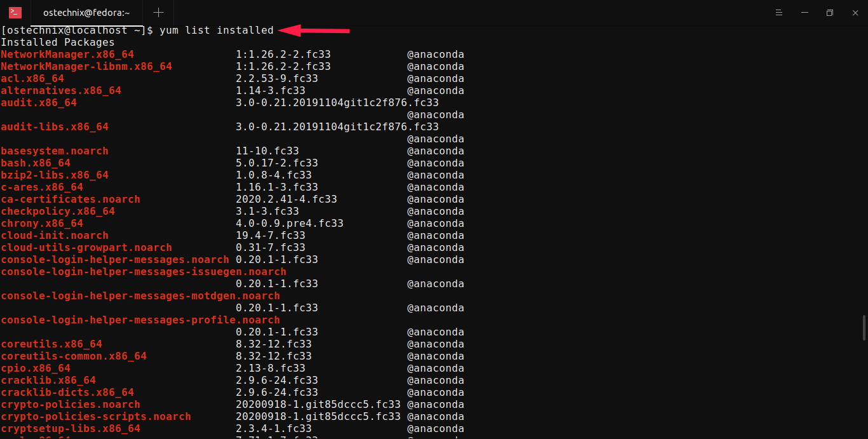Click the red terminal prompt icon on tab
868x439 pixels.
tap(14, 12)
